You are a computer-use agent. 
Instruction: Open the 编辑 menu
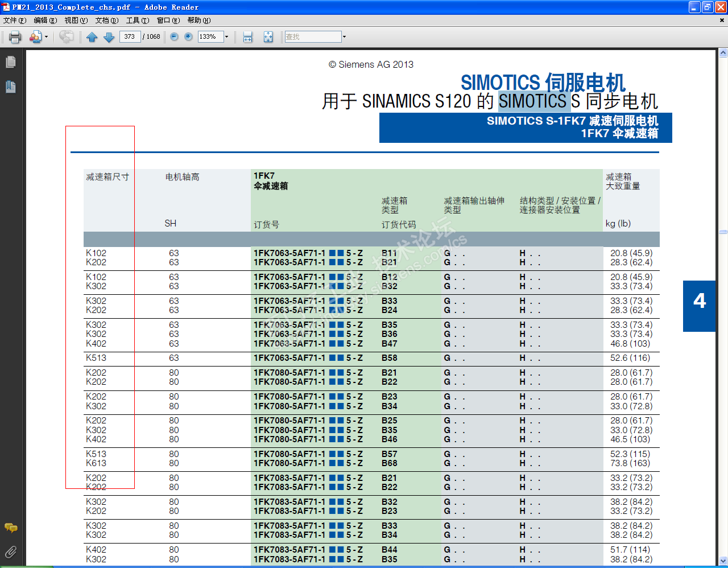(45, 20)
